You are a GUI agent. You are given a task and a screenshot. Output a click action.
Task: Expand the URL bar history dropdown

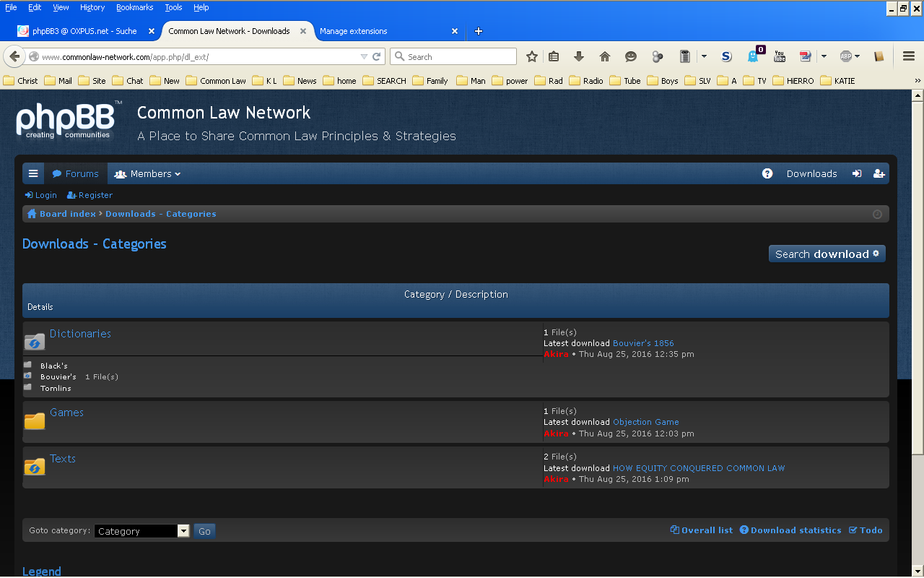point(364,56)
